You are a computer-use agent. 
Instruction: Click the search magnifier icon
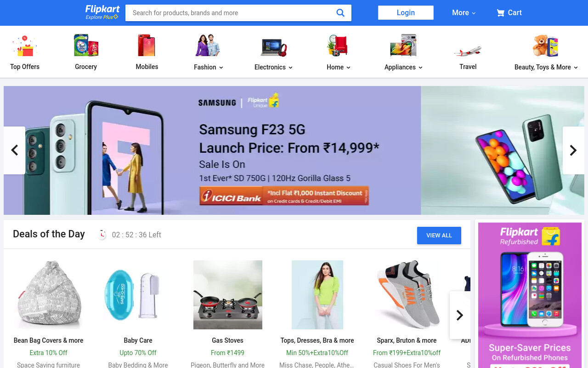[340, 13]
